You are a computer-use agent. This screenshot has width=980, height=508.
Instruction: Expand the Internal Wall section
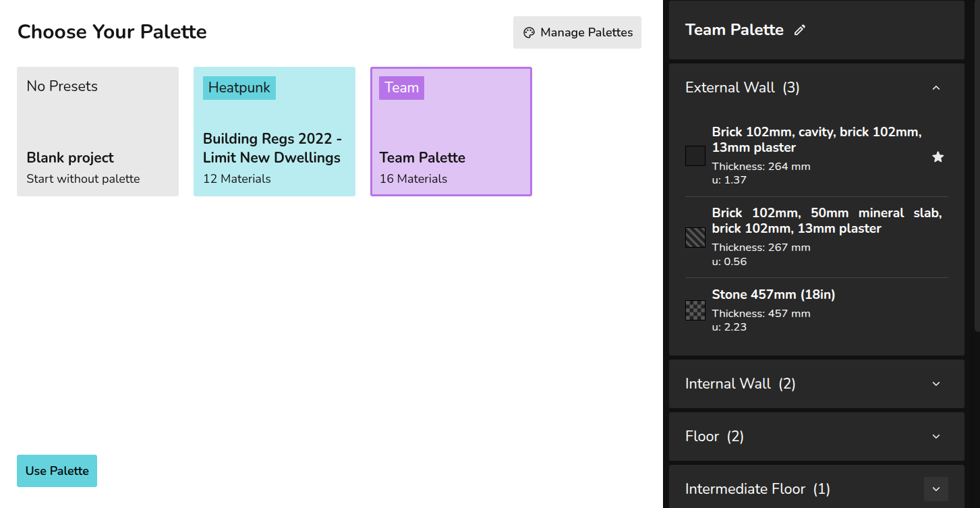[x=935, y=384]
